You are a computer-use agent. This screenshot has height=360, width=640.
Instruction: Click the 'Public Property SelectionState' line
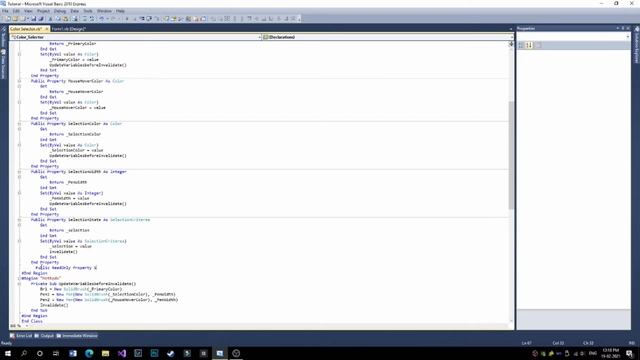click(90, 220)
